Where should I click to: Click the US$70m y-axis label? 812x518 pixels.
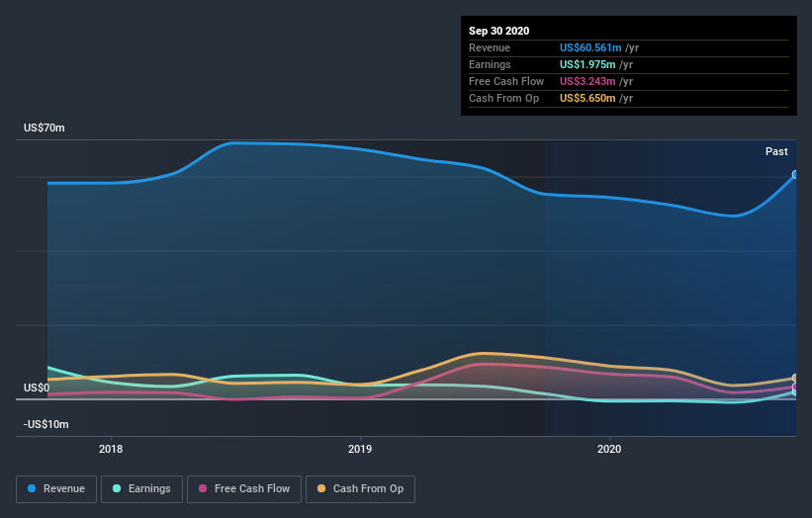coord(45,128)
